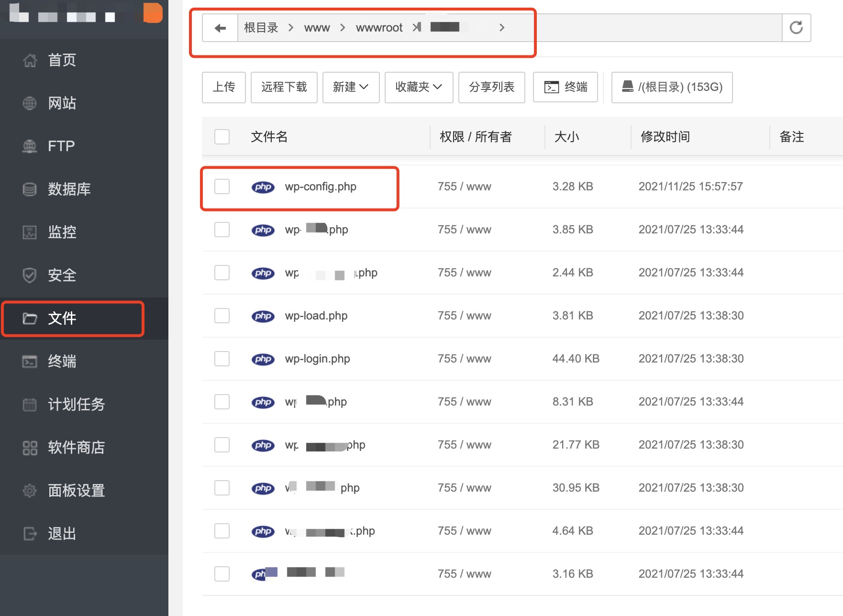Select the 网站 website icon in sidebar
The height and width of the screenshot is (616, 843).
point(30,103)
